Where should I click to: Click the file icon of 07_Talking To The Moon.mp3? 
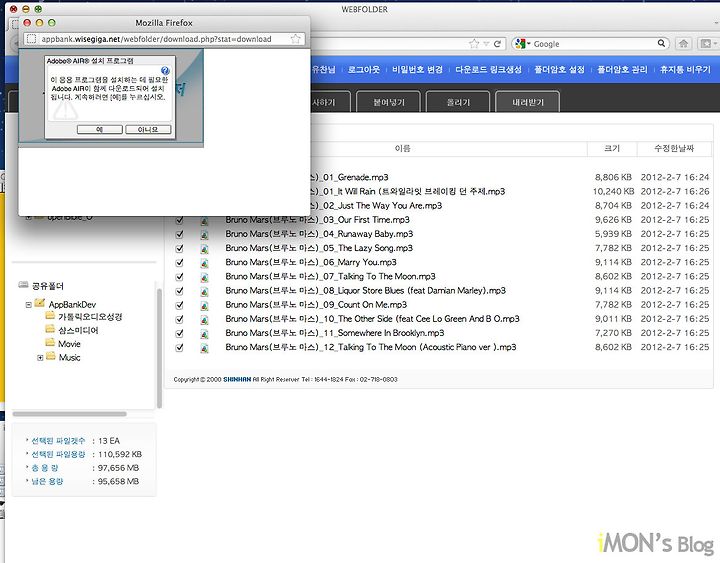point(204,278)
